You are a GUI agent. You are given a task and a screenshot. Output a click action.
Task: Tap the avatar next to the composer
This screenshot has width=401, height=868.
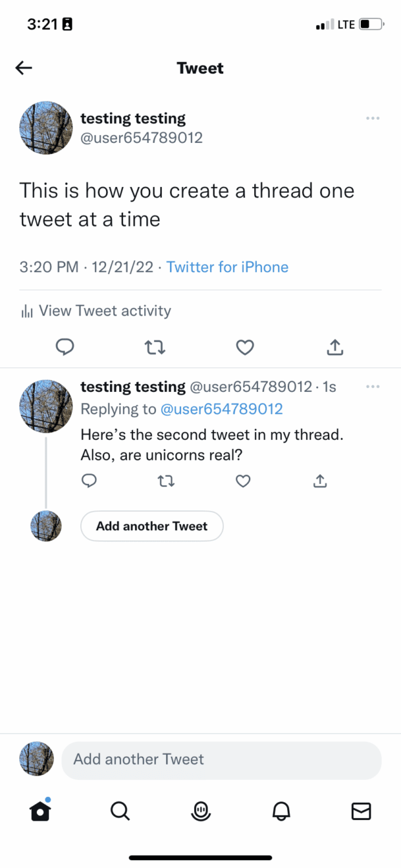click(36, 761)
